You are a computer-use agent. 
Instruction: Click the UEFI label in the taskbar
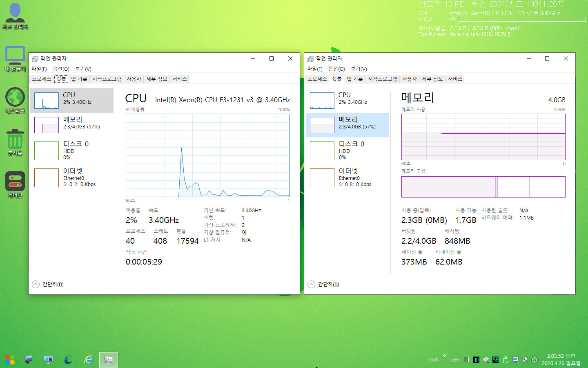pos(455,360)
